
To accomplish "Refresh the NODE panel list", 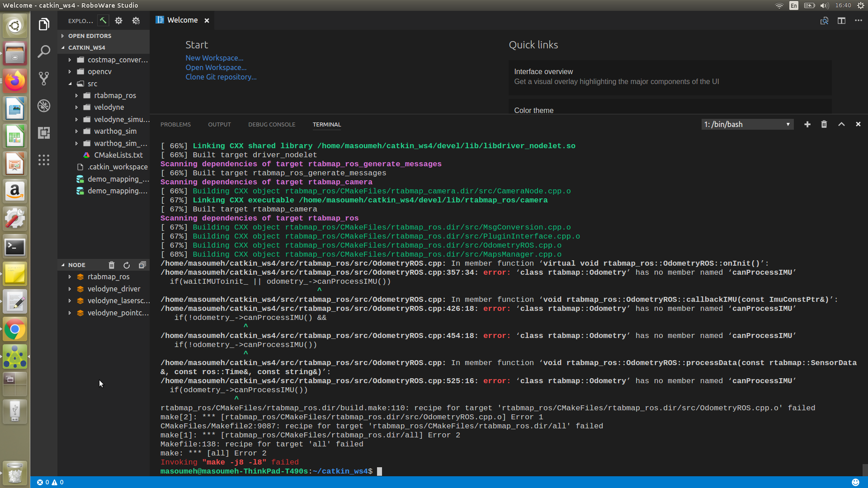I will (x=127, y=265).
